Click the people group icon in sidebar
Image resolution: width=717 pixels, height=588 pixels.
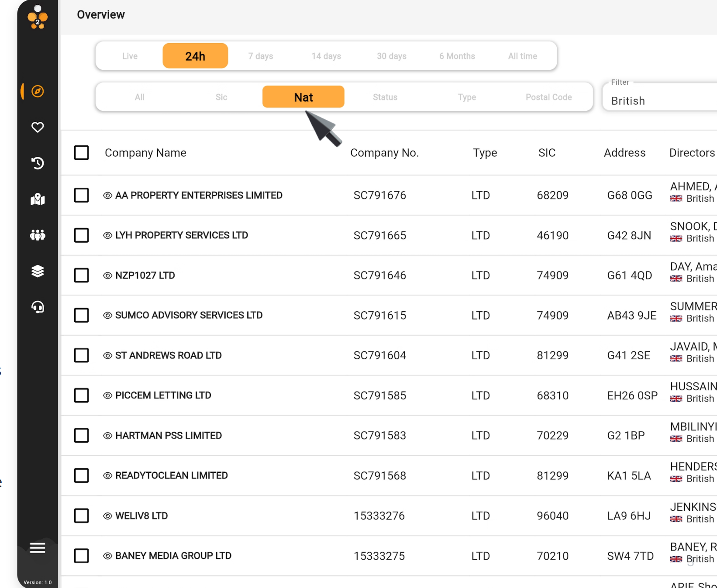coord(38,235)
